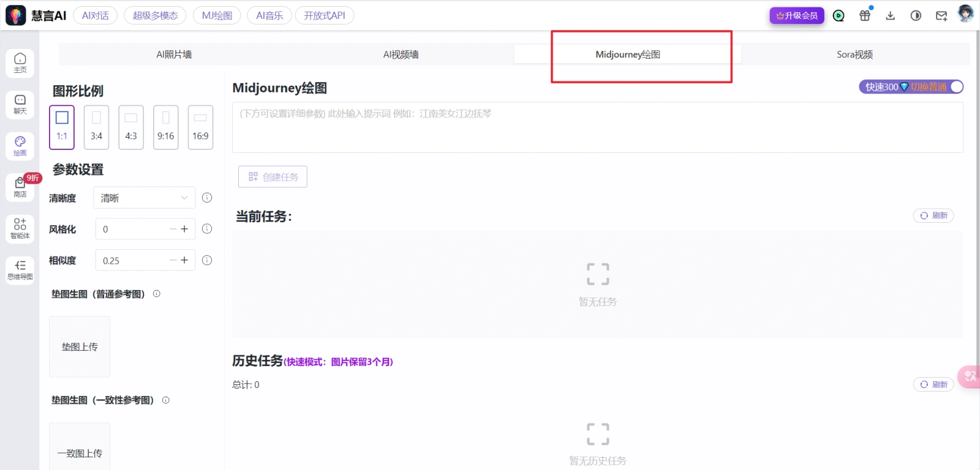Switch to the AI视频墙 tab
980x470 pixels.
pyautogui.click(x=401, y=54)
